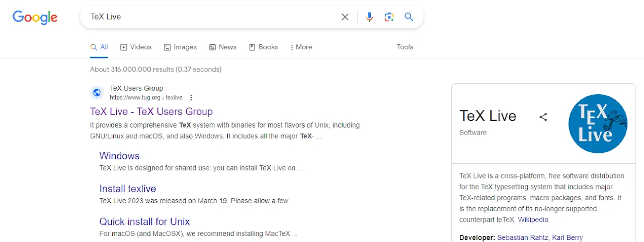The image size is (644, 242).
Task: Open "TeX Live - TeX Users Group" result
Action: 151,111
